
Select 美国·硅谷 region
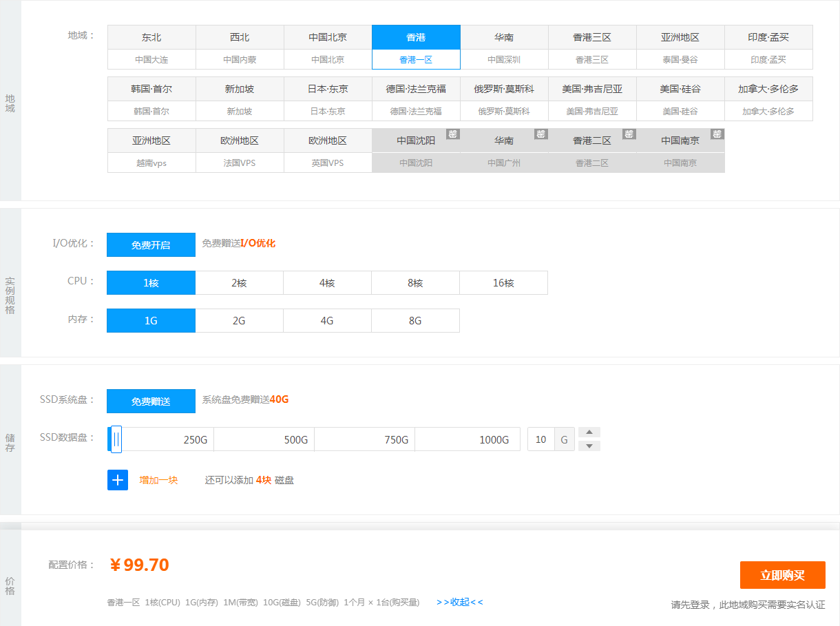[x=680, y=99]
